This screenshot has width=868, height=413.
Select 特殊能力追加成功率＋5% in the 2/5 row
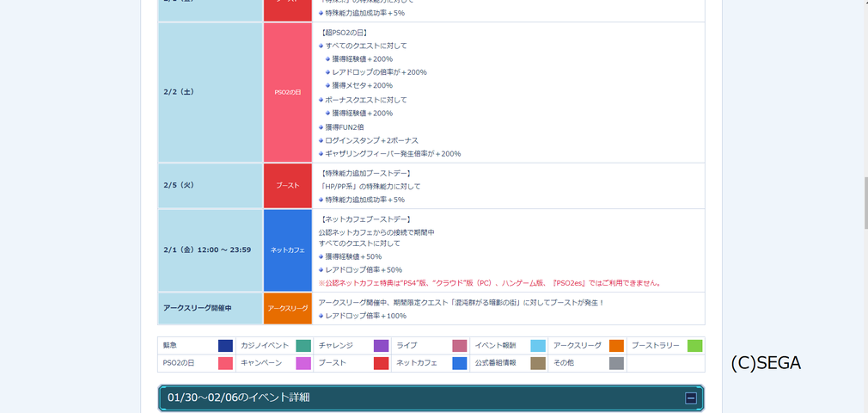tap(364, 200)
